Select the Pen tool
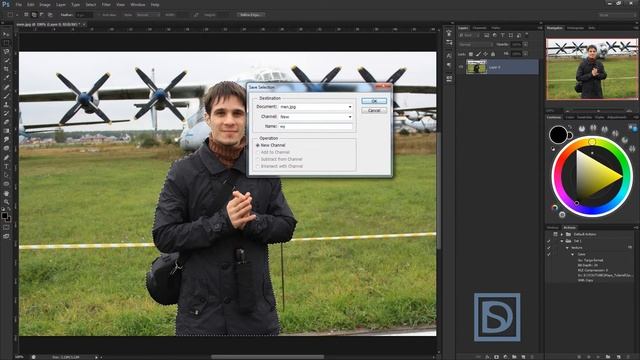 pos(6,158)
